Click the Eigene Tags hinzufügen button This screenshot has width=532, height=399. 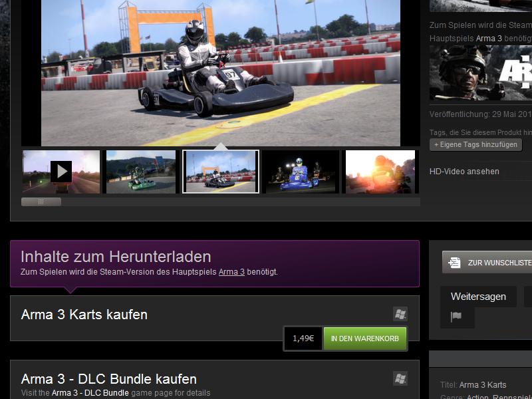475,144
